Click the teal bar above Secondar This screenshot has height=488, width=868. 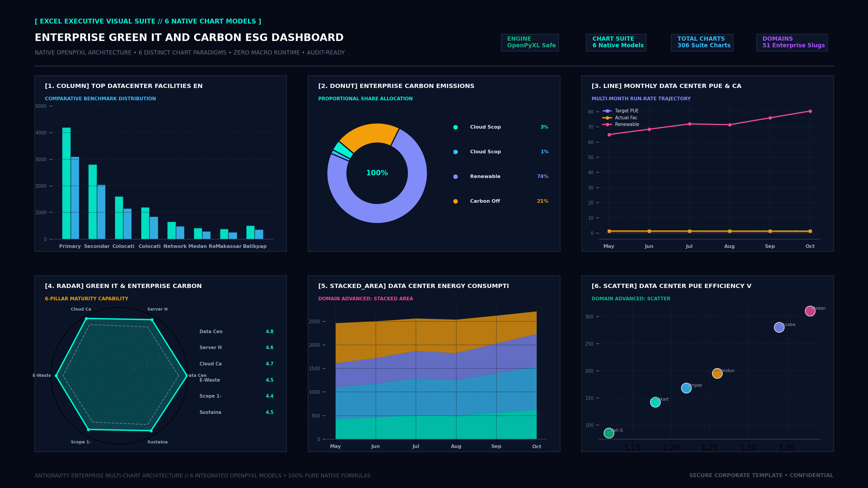click(93, 202)
